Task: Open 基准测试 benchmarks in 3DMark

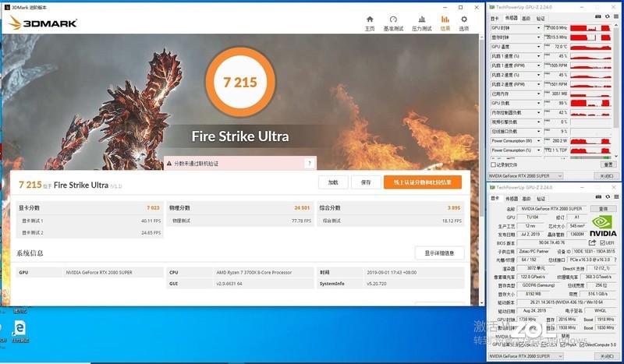Action: [393, 23]
